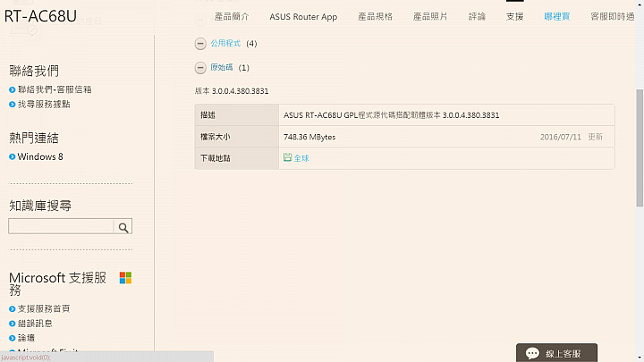The image size is (644, 362).
Task: Click the RT-AC68U product title
Action: point(40,16)
